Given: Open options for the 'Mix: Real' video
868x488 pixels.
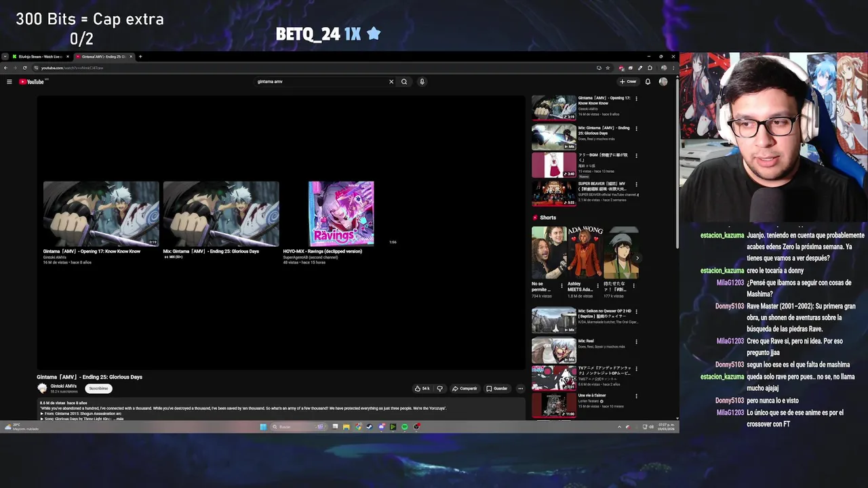Looking at the screenshot, I should pyautogui.click(x=636, y=342).
